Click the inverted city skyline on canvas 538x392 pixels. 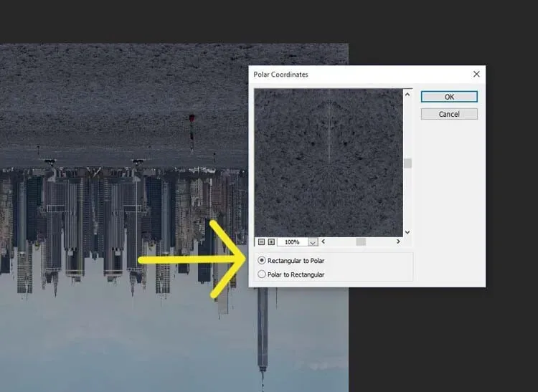tap(108, 222)
